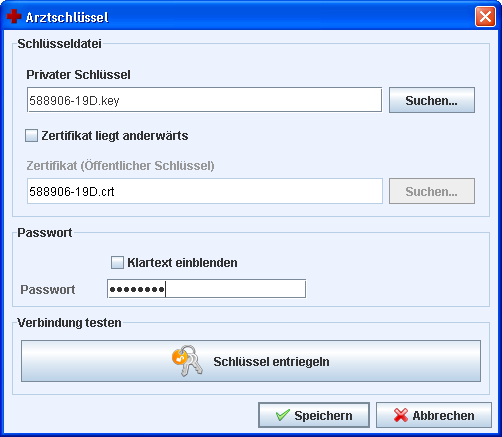This screenshot has height=437, width=502.
Task: Click the certificate field 588906-19D.crt
Action: point(205,191)
